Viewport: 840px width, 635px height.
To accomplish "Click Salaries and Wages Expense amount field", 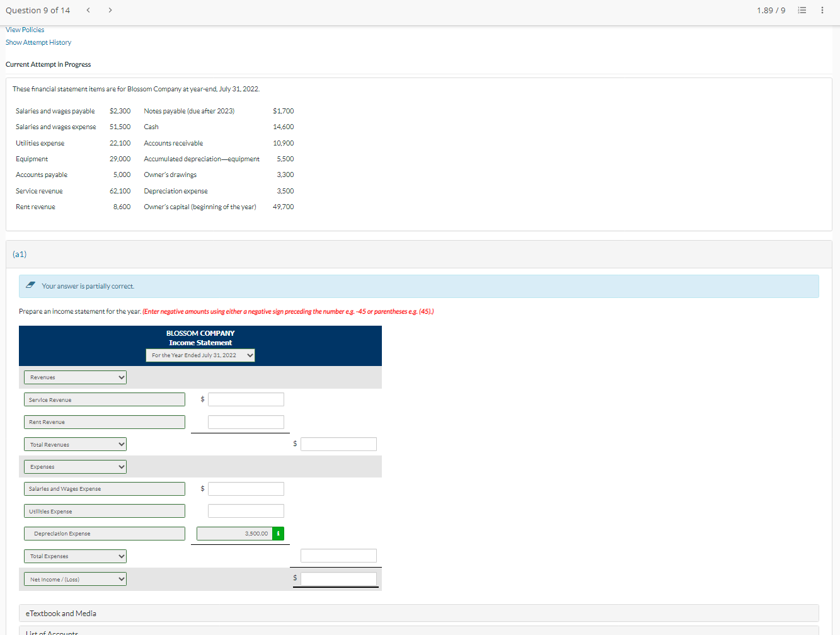I will tap(246, 489).
